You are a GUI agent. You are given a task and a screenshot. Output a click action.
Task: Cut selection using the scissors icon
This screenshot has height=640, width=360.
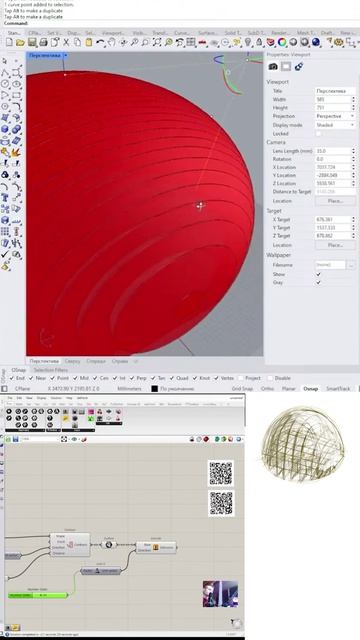[x=66, y=42]
